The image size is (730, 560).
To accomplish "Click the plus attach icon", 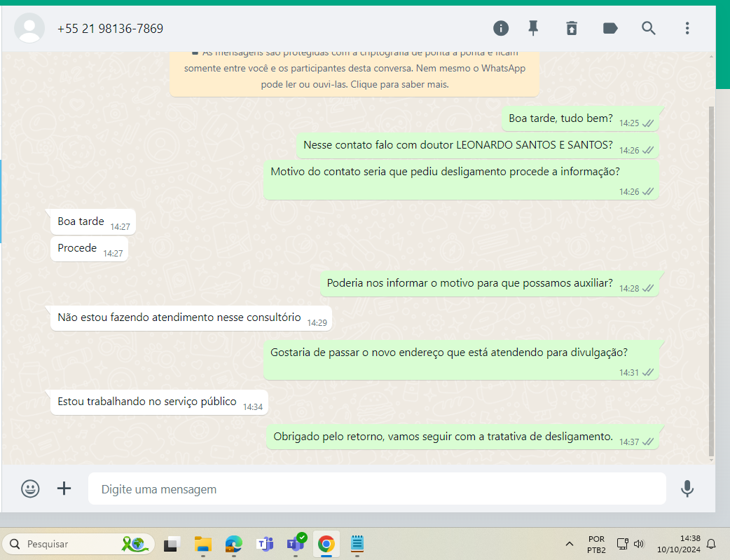I will click(x=64, y=489).
